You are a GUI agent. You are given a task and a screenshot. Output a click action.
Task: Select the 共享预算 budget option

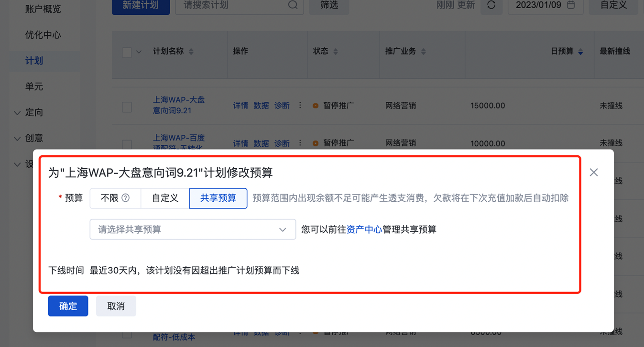click(x=218, y=198)
